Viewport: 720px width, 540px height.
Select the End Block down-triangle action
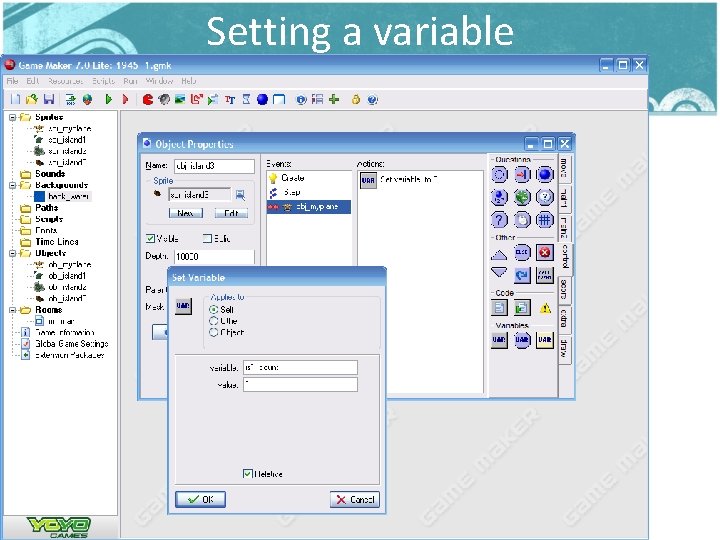[x=499, y=272]
